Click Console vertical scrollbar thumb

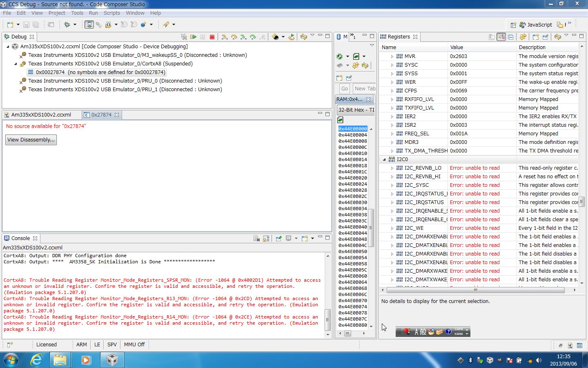click(327, 320)
